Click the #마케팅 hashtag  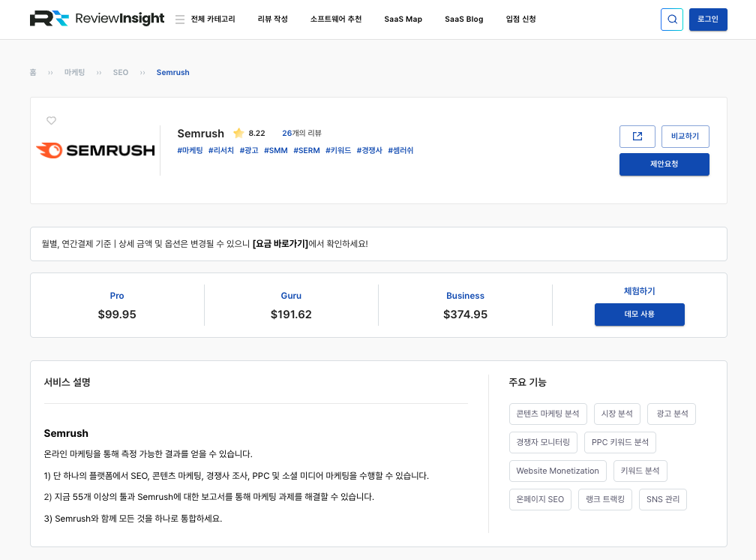(x=190, y=150)
